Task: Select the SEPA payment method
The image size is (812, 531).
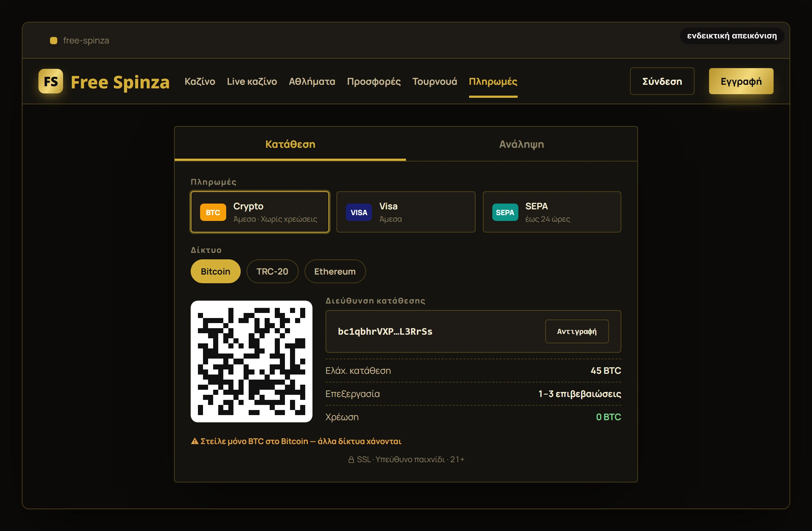Action: (552, 212)
